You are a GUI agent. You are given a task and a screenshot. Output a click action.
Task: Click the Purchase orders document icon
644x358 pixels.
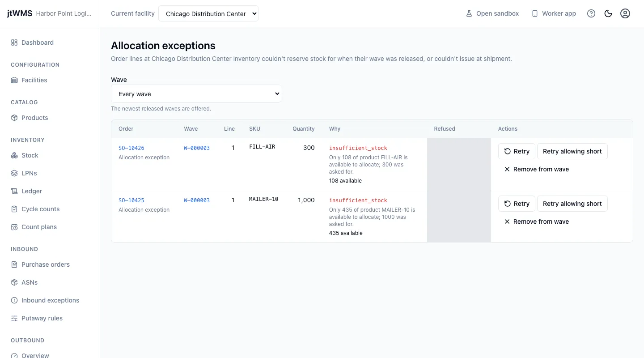(14, 264)
